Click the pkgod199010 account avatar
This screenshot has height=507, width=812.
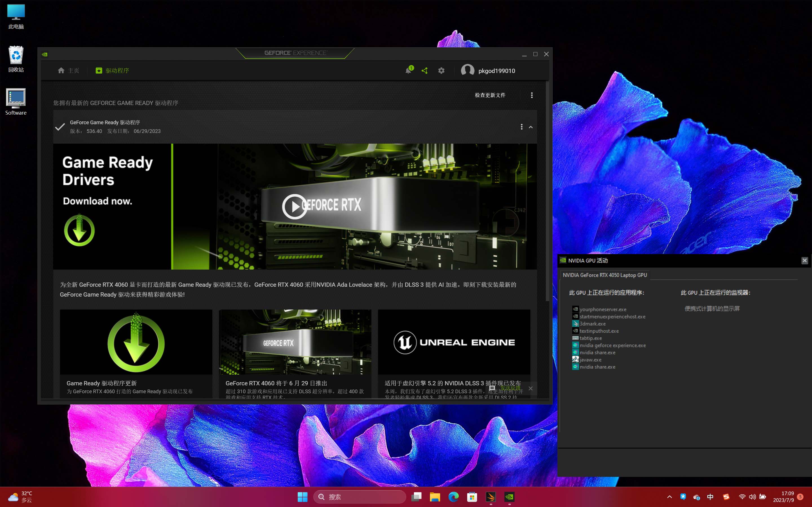467,70
